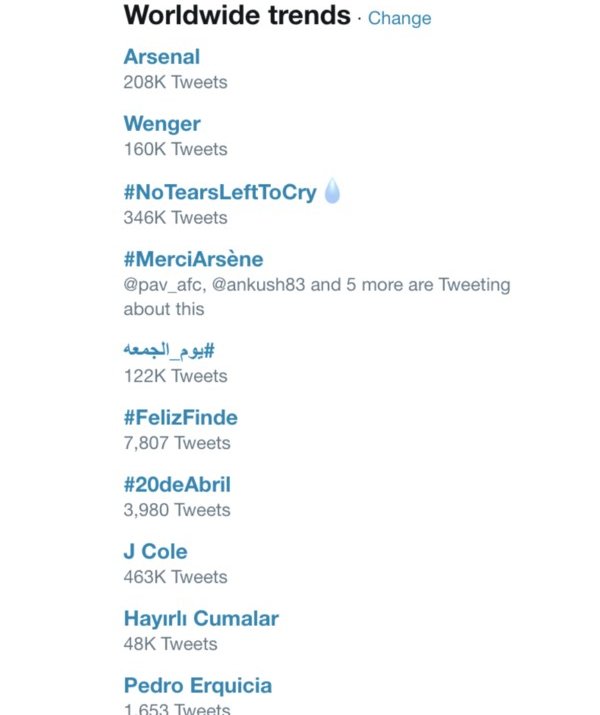600x715 pixels.
Task: Click the @pav_afc tweeting description
Action: tap(316, 296)
